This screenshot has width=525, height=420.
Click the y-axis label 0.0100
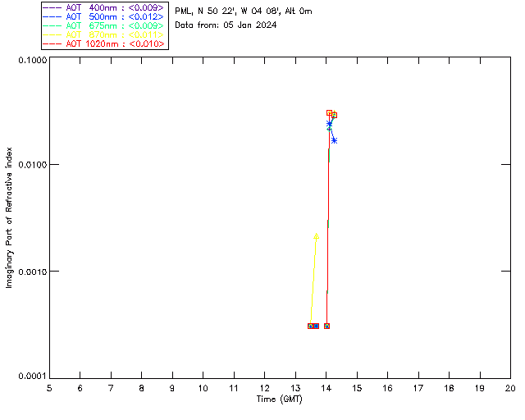32,165
